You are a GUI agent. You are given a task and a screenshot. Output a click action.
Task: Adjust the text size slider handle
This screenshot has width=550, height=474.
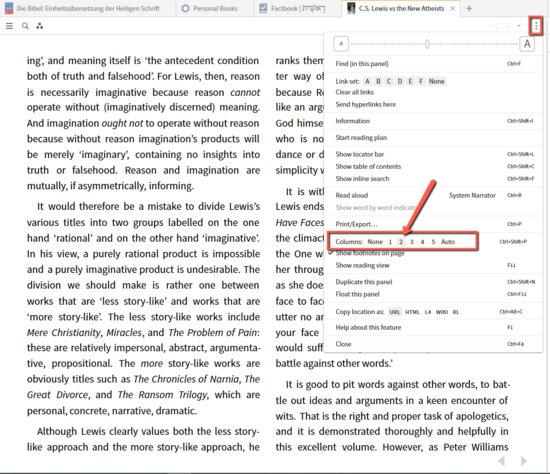click(x=427, y=44)
